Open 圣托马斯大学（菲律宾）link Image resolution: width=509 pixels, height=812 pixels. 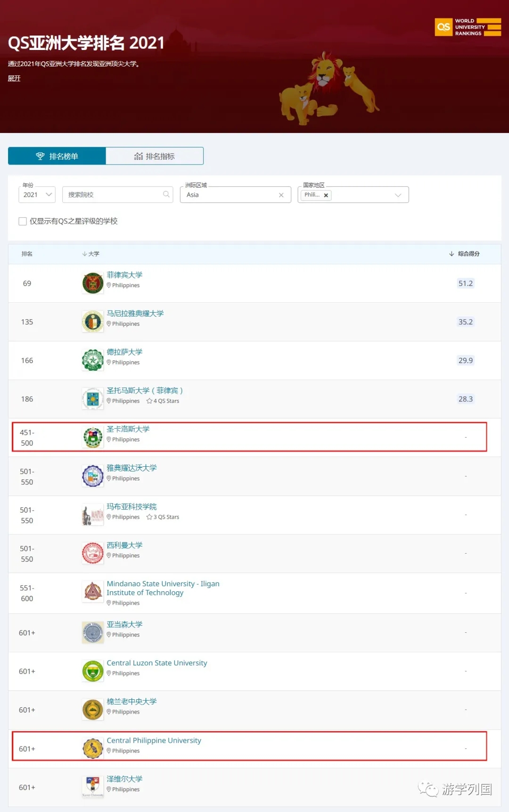145,390
